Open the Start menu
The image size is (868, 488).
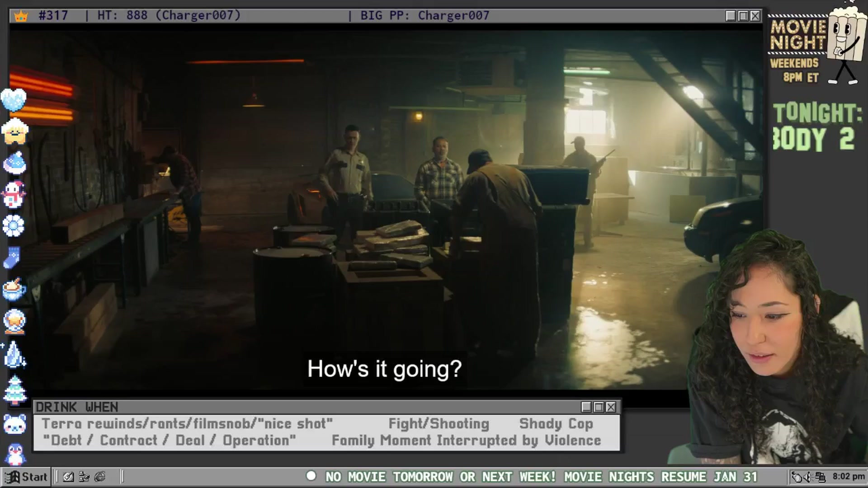[26, 477]
